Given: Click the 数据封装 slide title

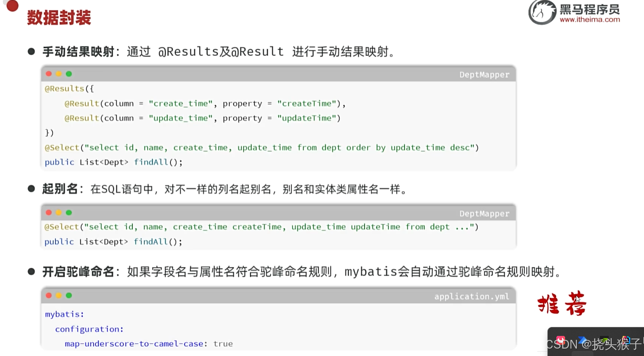Looking at the screenshot, I should pyautogui.click(x=59, y=18).
